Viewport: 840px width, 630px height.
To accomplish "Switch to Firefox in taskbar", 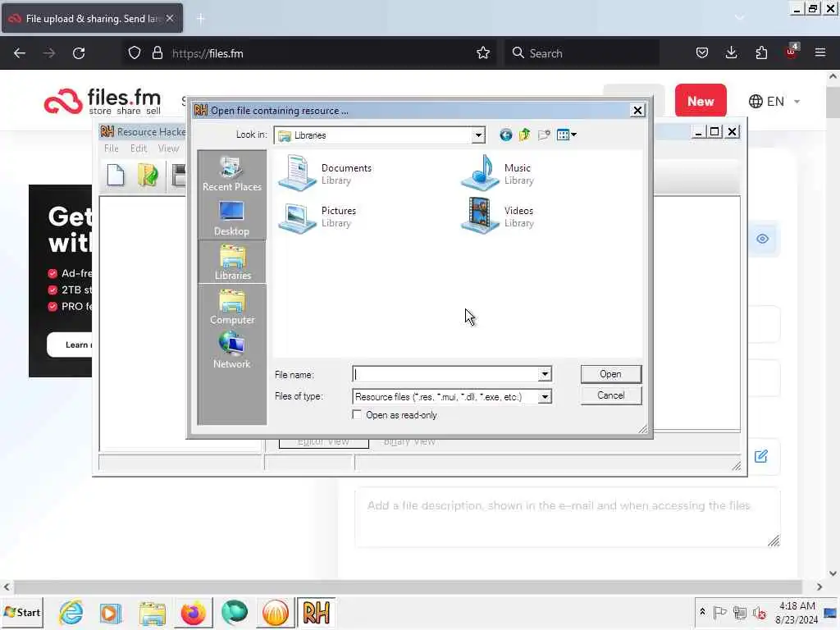I will [193, 612].
